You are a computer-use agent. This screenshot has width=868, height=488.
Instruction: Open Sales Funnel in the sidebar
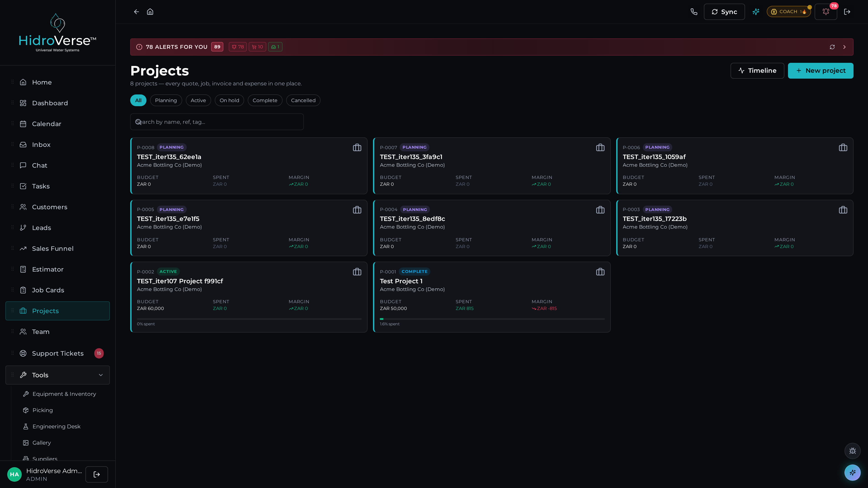click(x=58, y=249)
